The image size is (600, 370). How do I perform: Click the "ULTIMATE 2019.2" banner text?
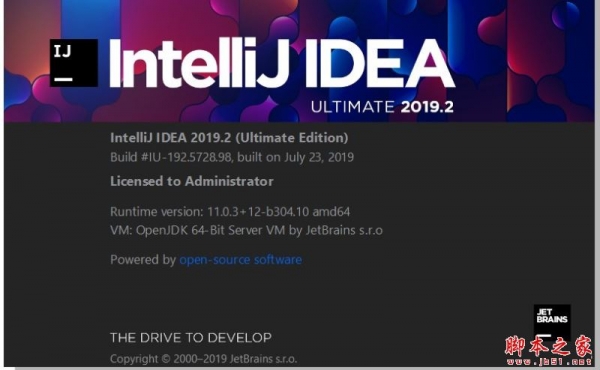382,107
